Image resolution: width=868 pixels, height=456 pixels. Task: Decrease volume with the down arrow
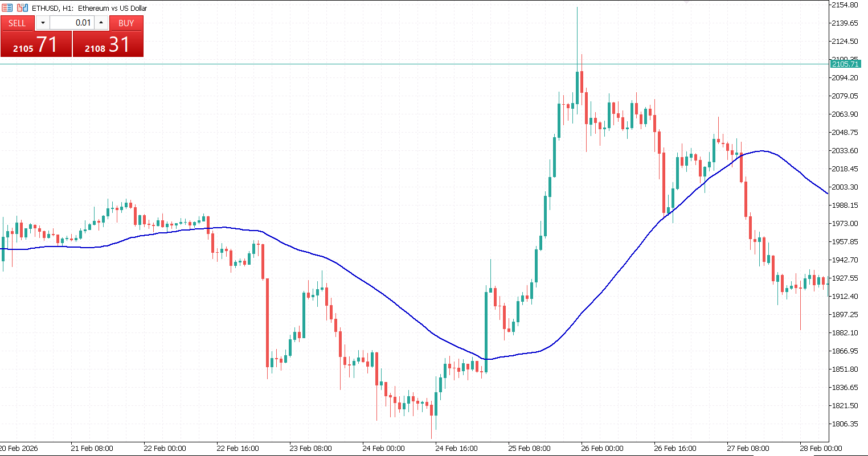coord(43,23)
